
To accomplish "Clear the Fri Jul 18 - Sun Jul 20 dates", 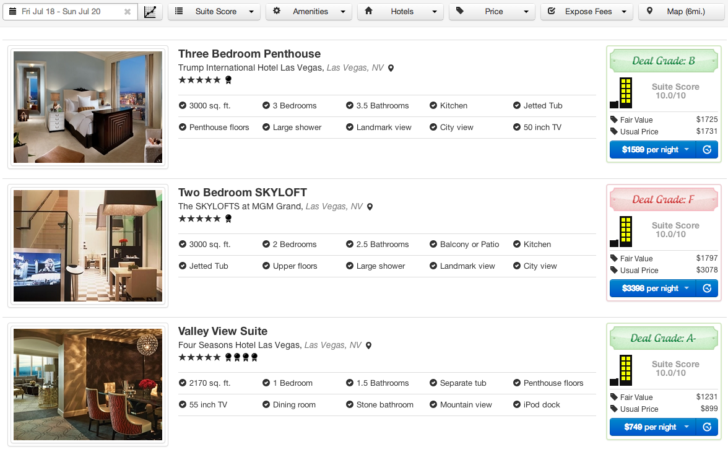I will point(127,12).
